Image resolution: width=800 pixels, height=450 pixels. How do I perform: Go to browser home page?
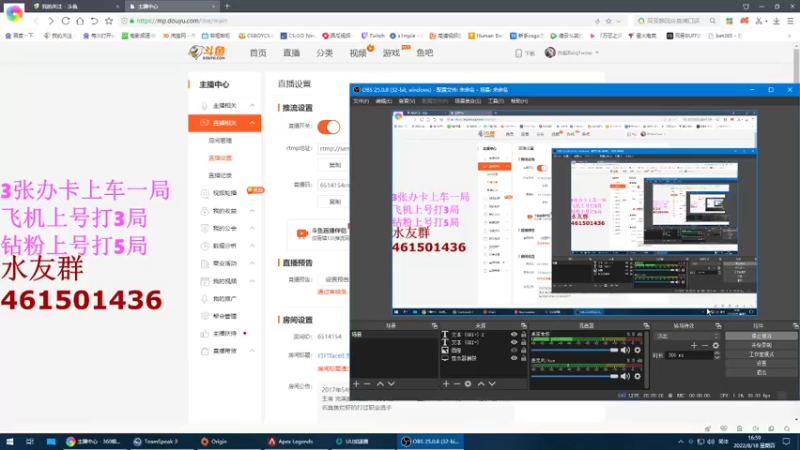pos(80,21)
